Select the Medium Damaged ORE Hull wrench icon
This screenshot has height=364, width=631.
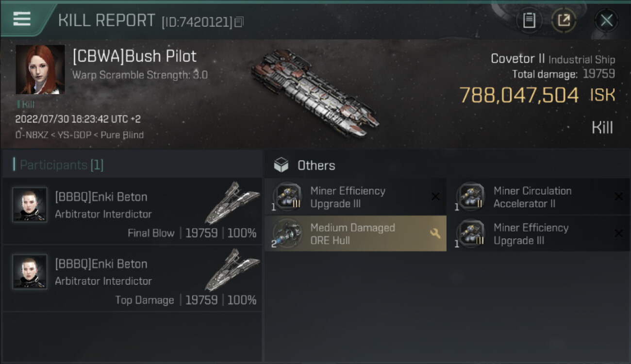(x=435, y=233)
